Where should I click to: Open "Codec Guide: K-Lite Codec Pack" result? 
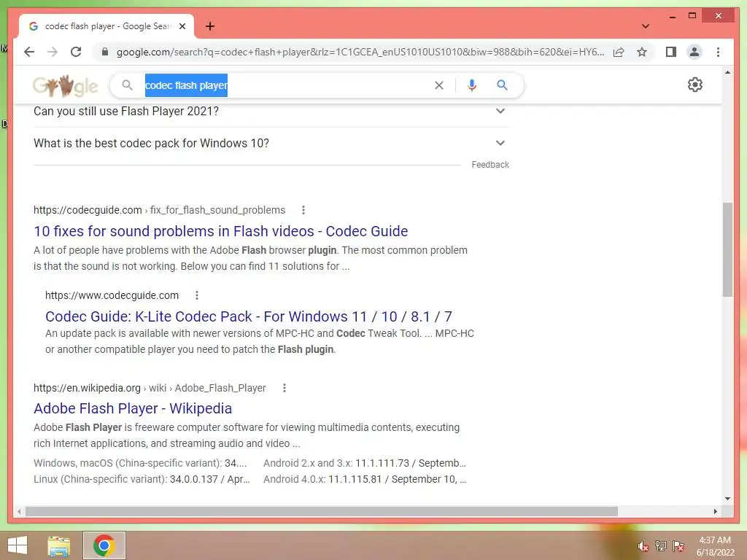pyautogui.click(x=248, y=316)
